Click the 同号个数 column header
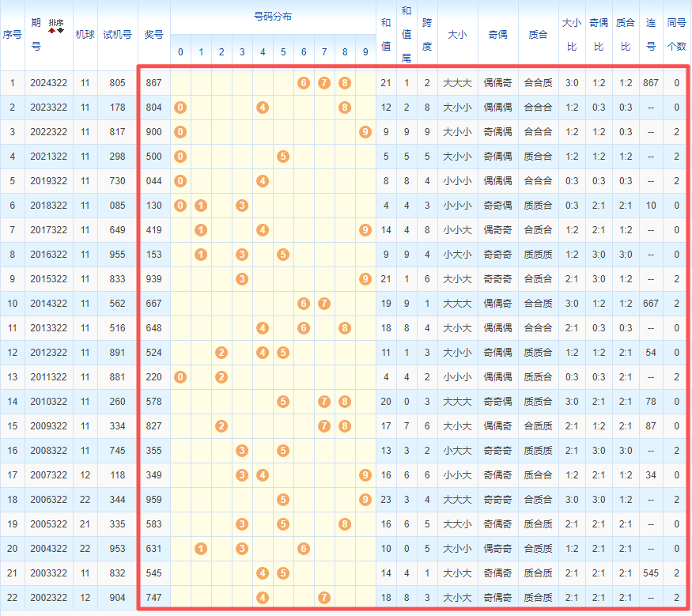 click(676, 35)
